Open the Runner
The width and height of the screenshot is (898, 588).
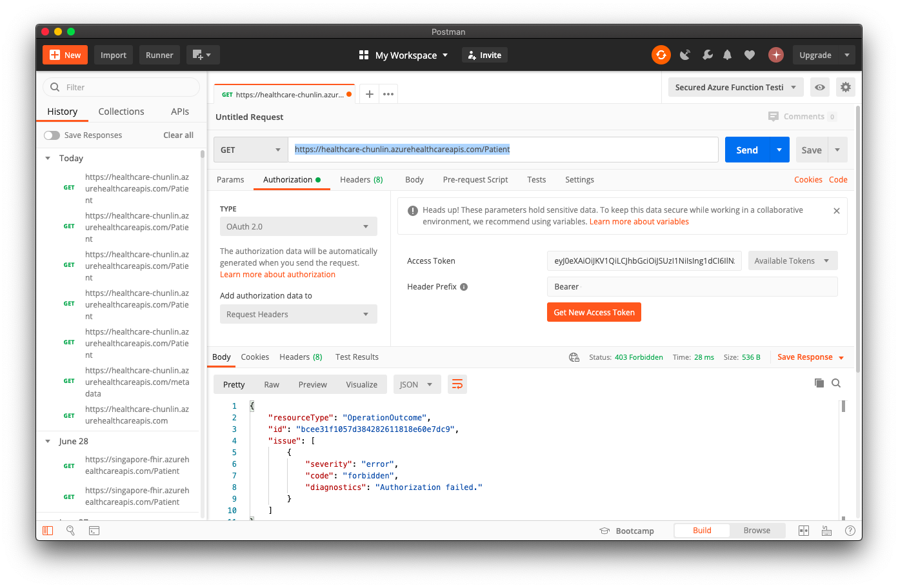(x=159, y=55)
